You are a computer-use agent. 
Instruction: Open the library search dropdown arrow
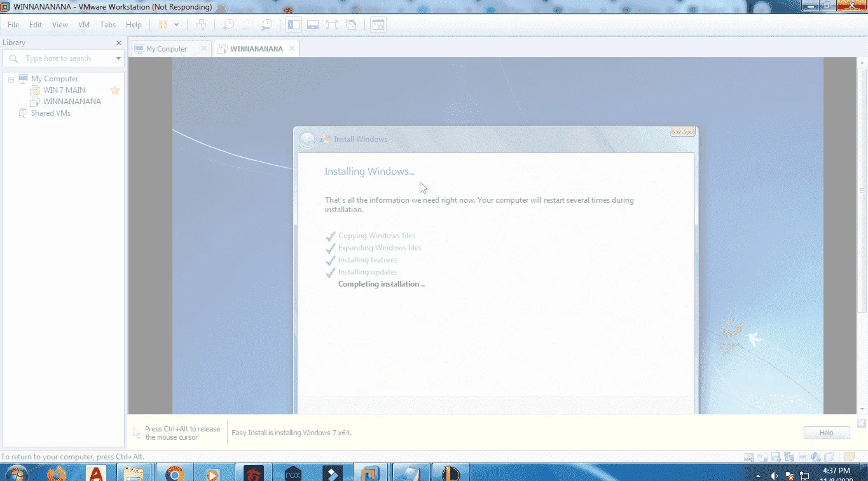pyautogui.click(x=118, y=58)
